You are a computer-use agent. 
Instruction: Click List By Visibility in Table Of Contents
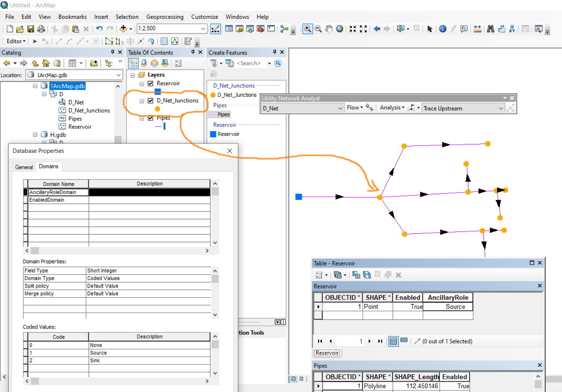[x=154, y=63]
